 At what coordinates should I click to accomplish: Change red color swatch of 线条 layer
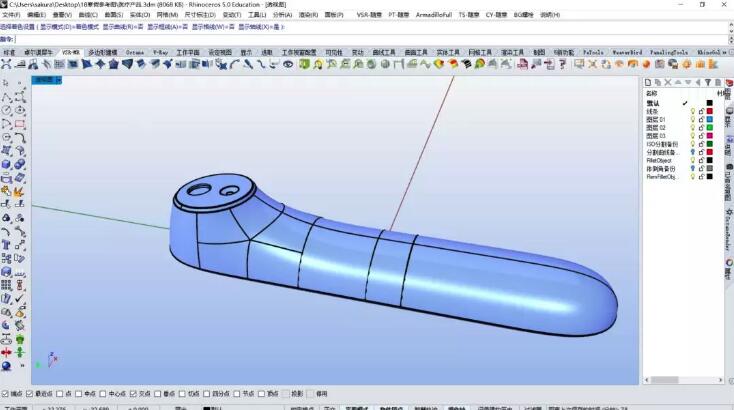tap(710, 111)
